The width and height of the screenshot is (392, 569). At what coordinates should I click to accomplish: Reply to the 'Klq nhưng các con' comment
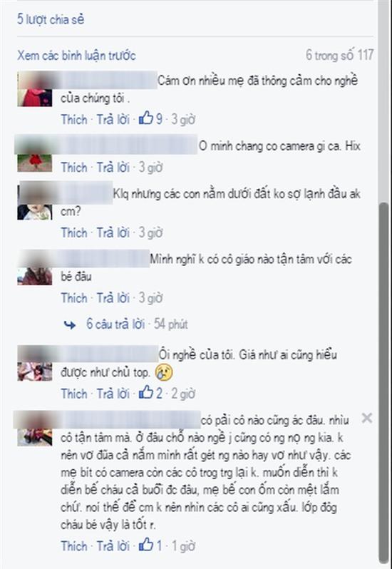[113, 232]
